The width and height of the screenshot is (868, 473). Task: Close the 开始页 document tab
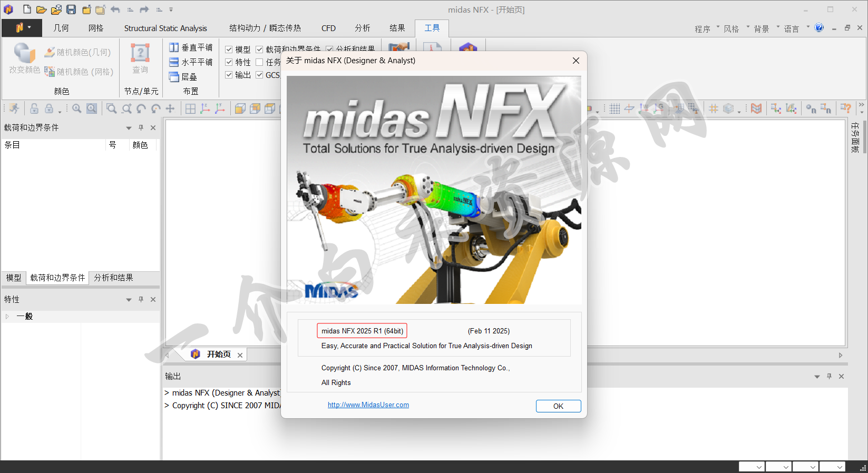[240, 355]
